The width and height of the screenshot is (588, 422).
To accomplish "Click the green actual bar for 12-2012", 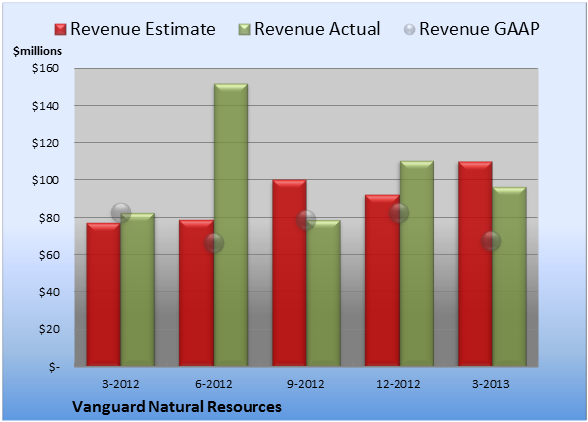I will coord(417,263).
